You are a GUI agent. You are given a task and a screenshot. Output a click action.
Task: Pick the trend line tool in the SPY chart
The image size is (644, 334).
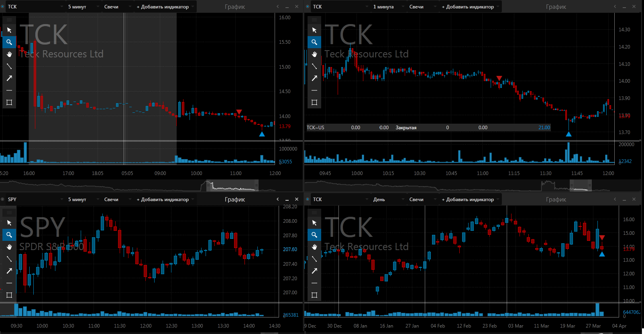point(9,259)
